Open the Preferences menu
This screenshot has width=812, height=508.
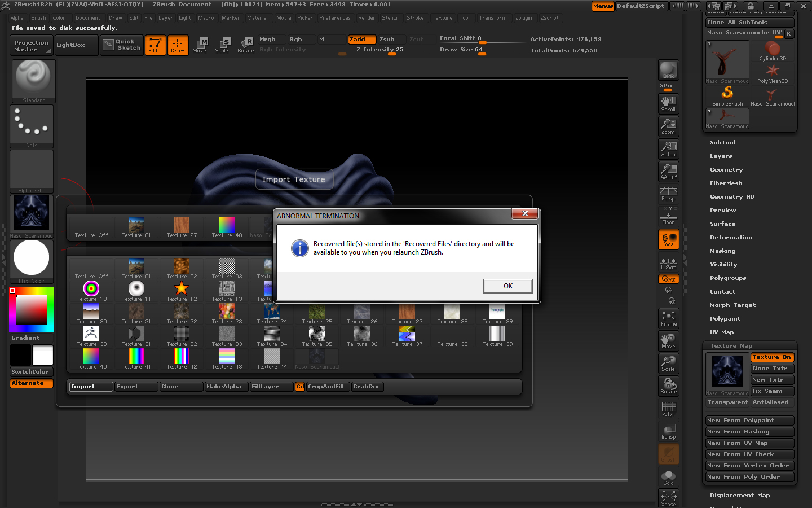click(x=334, y=18)
